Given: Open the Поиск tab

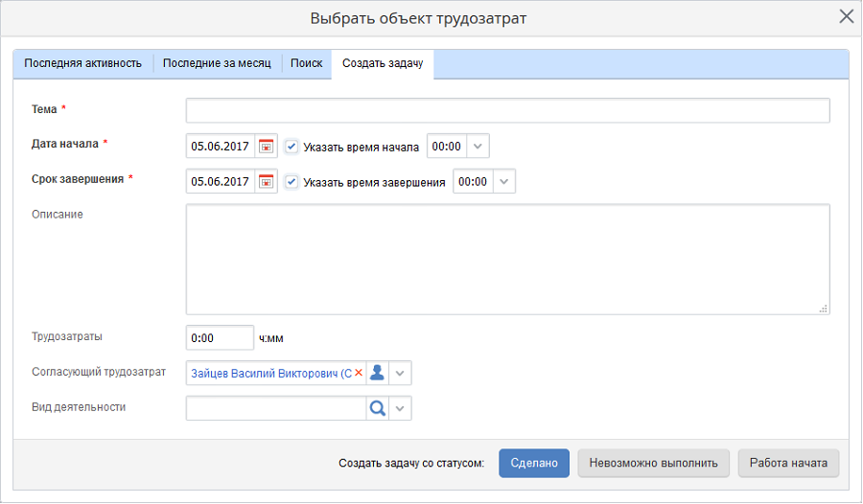Looking at the screenshot, I should pyautogui.click(x=306, y=63).
